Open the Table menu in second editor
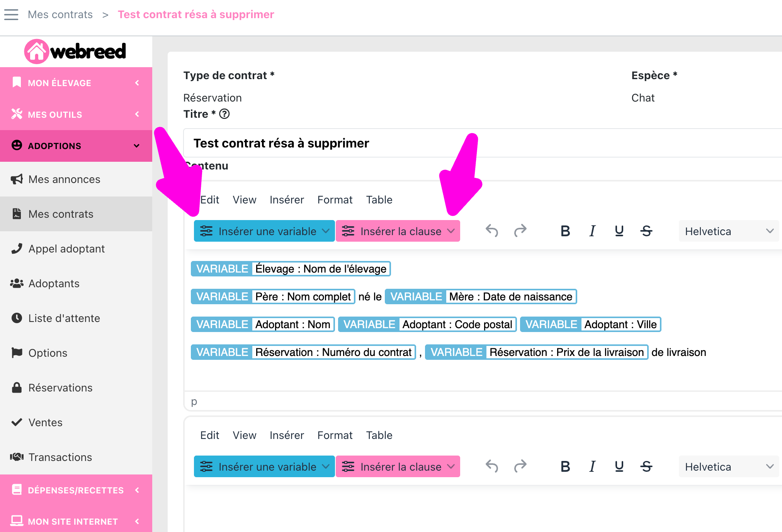 pos(379,435)
